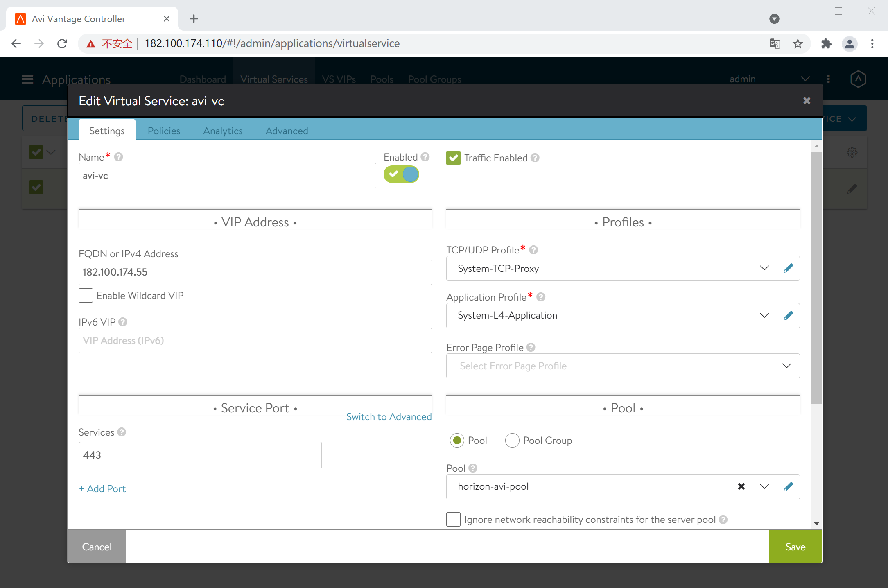Open the browser extensions puzzle icon
The image size is (888, 588).
[x=826, y=43]
